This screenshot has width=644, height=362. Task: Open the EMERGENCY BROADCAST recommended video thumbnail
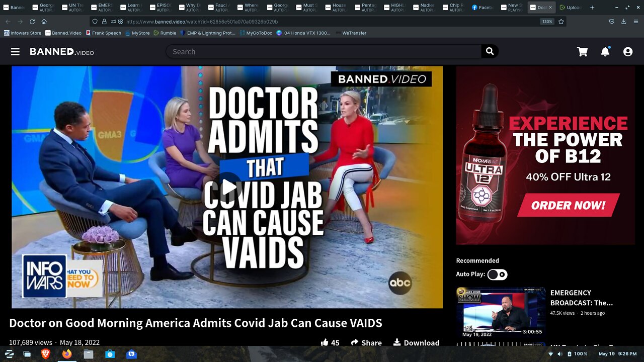tap(501, 313)
